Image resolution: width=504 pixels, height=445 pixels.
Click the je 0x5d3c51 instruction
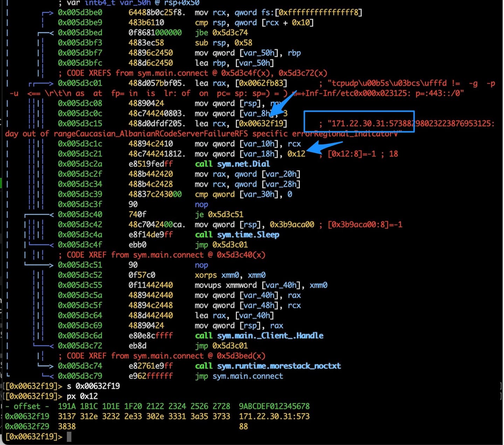219,214
